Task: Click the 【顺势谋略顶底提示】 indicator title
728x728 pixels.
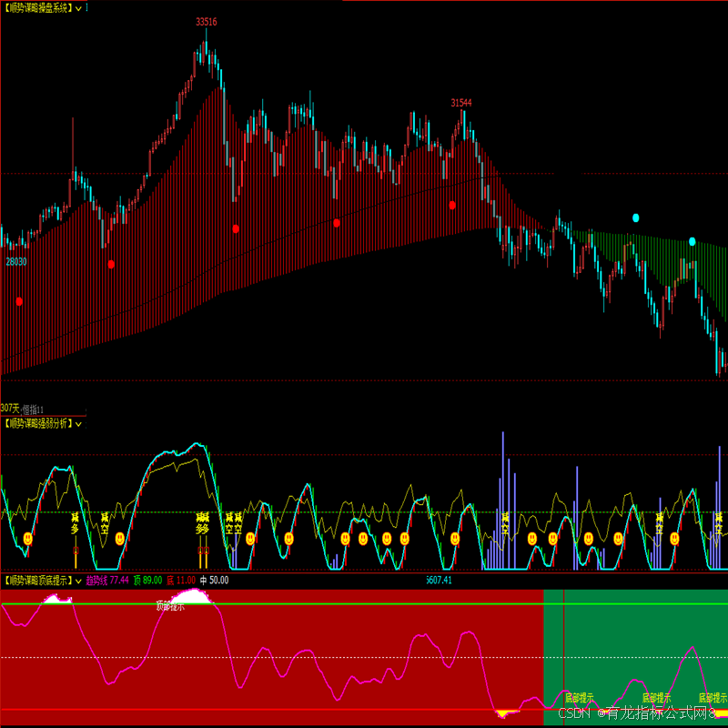Action: click(x=37, y=581)
